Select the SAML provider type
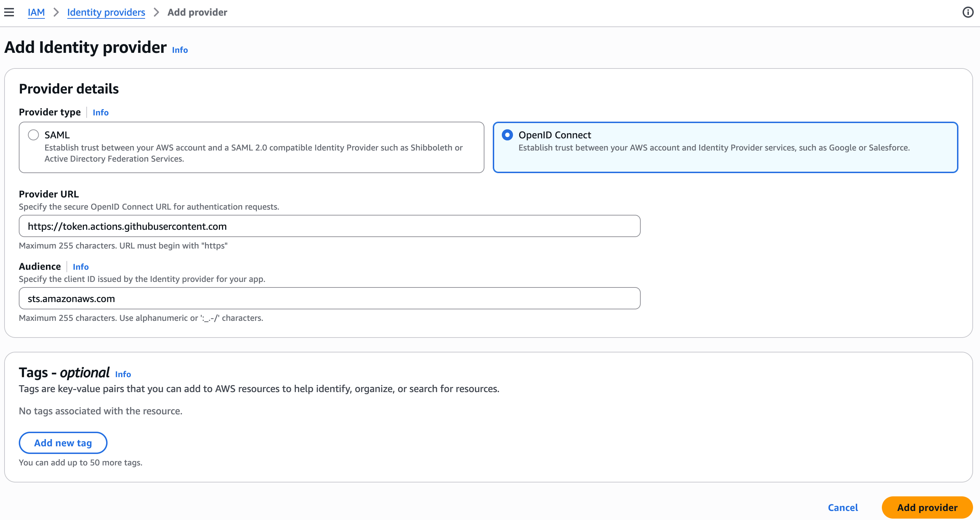Image resolution: width=980 pixels, height=520 pixels. pyautogui.click(x=33, y=135)
